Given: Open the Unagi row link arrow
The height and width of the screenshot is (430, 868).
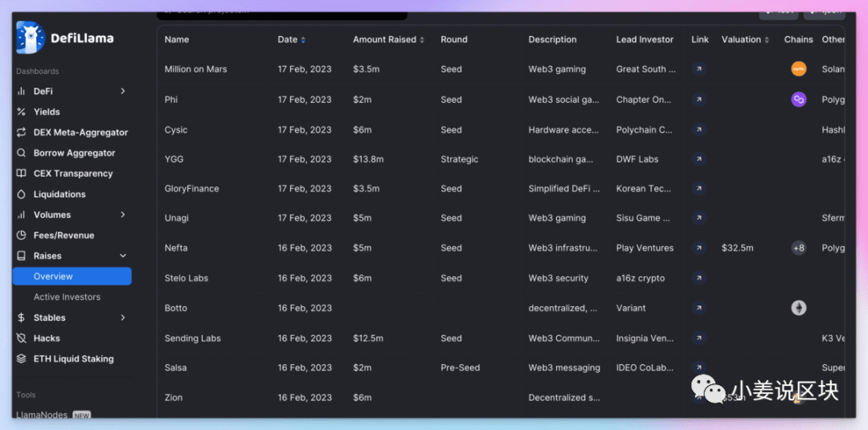Looking at the screenshot, I should (699, 218).
